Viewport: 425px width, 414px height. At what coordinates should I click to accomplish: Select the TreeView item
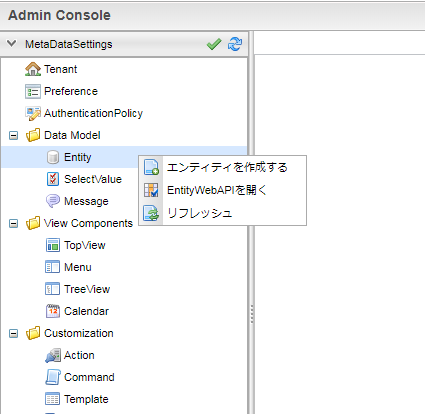pos(87,289)
